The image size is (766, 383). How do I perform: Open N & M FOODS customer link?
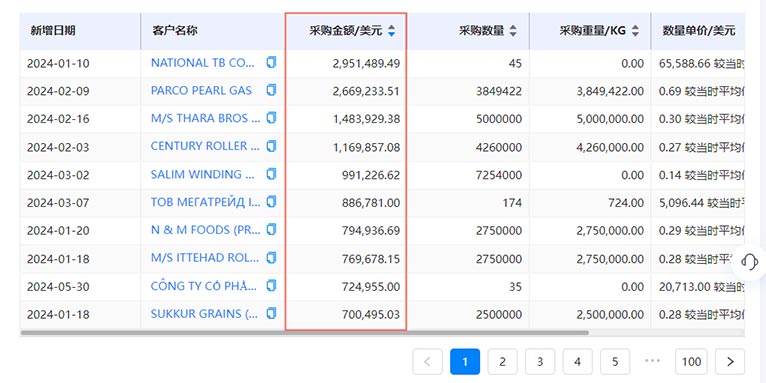tap(206, 230)
